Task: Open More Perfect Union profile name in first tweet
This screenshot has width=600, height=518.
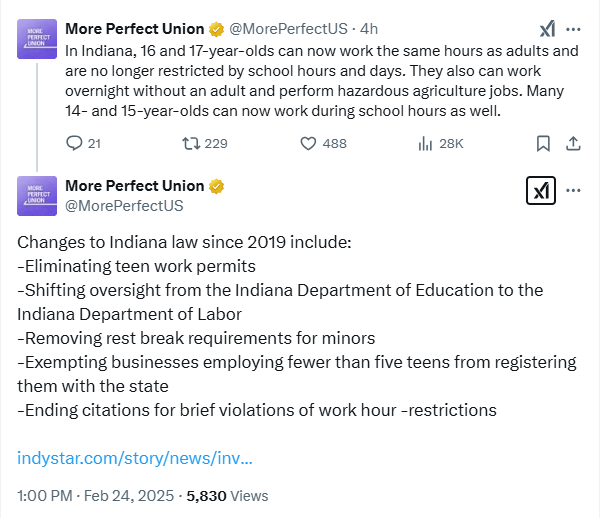Action: 135,29
